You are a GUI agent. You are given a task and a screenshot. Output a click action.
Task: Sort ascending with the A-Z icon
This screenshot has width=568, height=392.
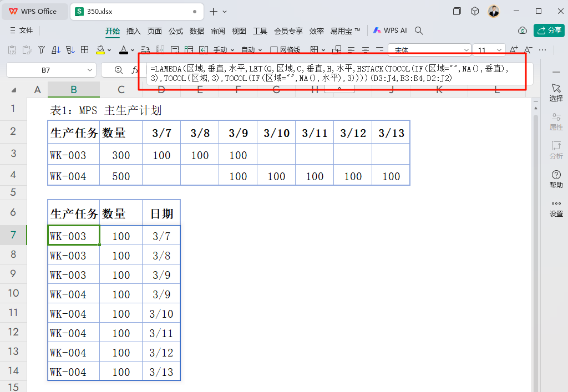coord(56,50)
